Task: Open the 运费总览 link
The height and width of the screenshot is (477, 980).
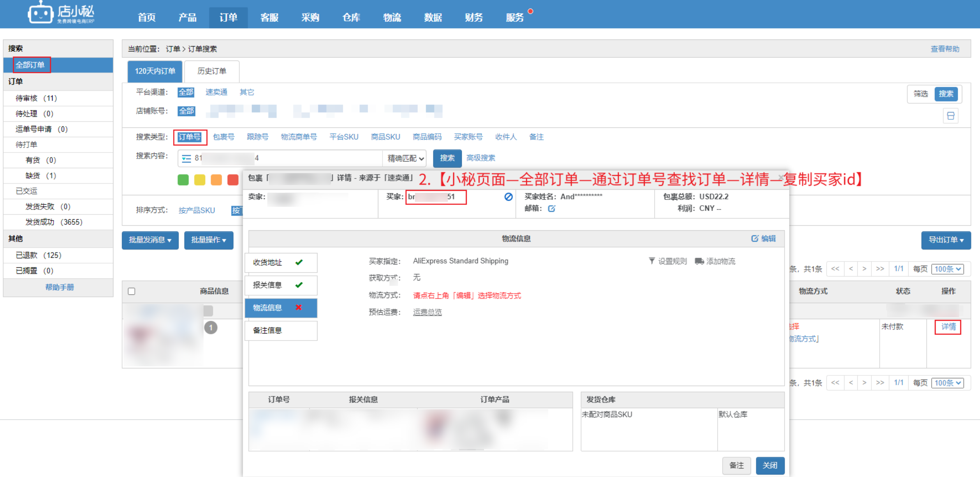Action: 427,312
